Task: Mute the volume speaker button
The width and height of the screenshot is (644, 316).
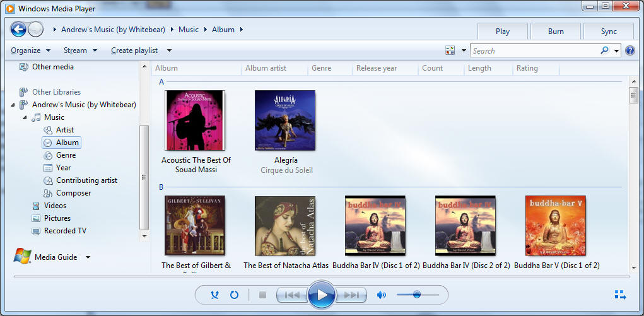Action: (382, 295)
